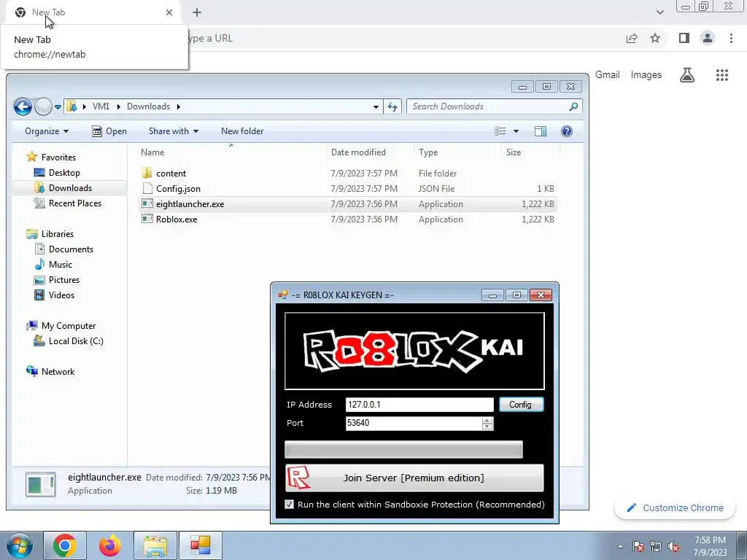Click the IP Address field in keygen
This screenshot has width=747, height=560.
pyautogui.click(x=419, y=405)
